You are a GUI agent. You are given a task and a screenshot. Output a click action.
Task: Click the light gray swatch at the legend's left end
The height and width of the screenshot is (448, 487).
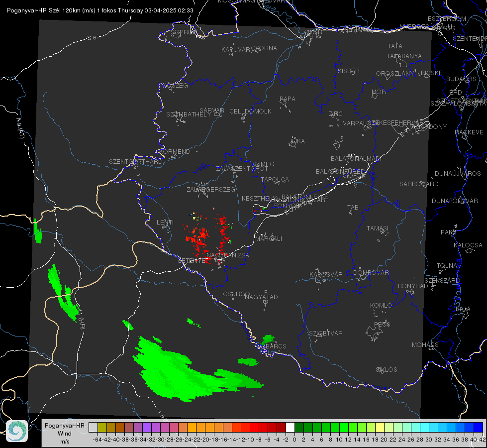tap(93, 428)
